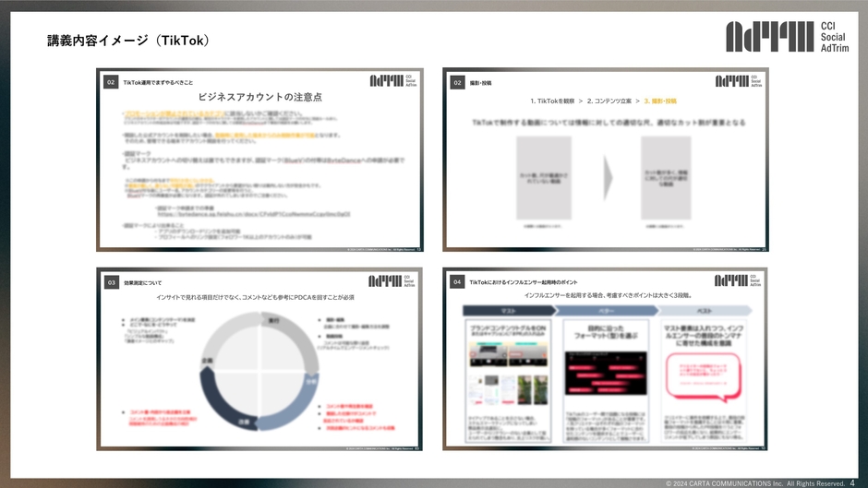Click the 02 badge beside 撮影・投稿
868x488 pixels.
tap(457, 82)
